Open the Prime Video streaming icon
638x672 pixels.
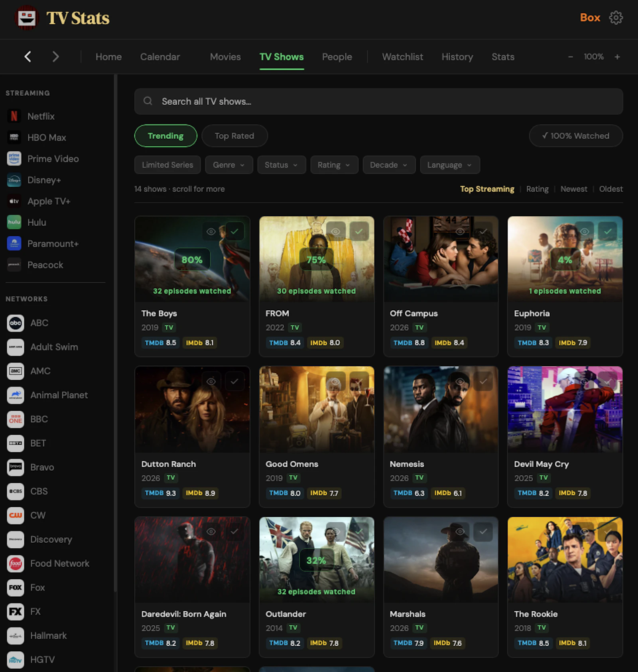[x=14, y=158]
